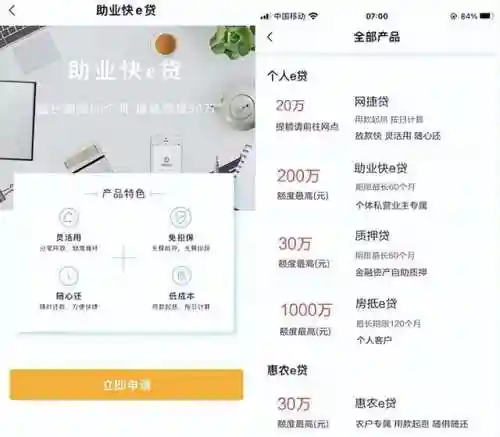The width and height of the screenshot is (500, 437).
Task: Open the 网捷贷 product entry
Action: coord(377,118)
